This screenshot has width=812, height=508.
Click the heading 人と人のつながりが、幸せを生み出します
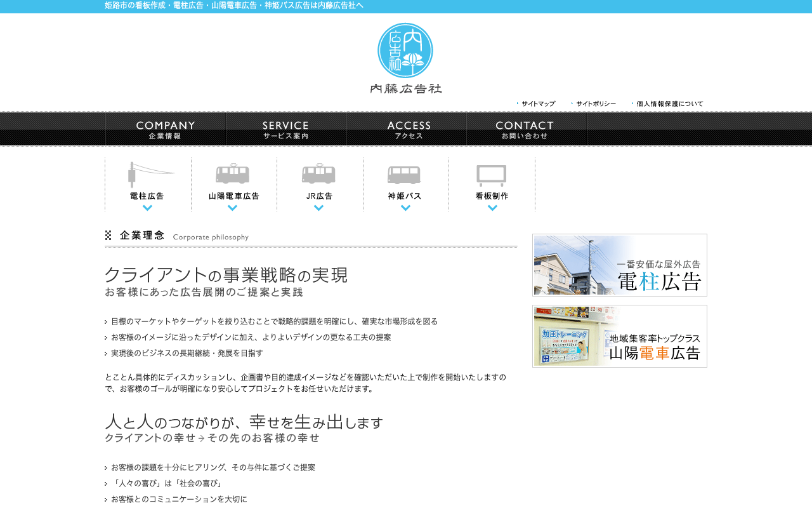coord(244,422)
